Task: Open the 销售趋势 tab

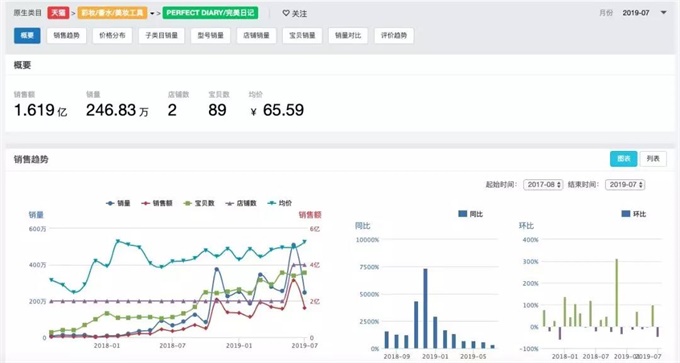Action: 66,36
